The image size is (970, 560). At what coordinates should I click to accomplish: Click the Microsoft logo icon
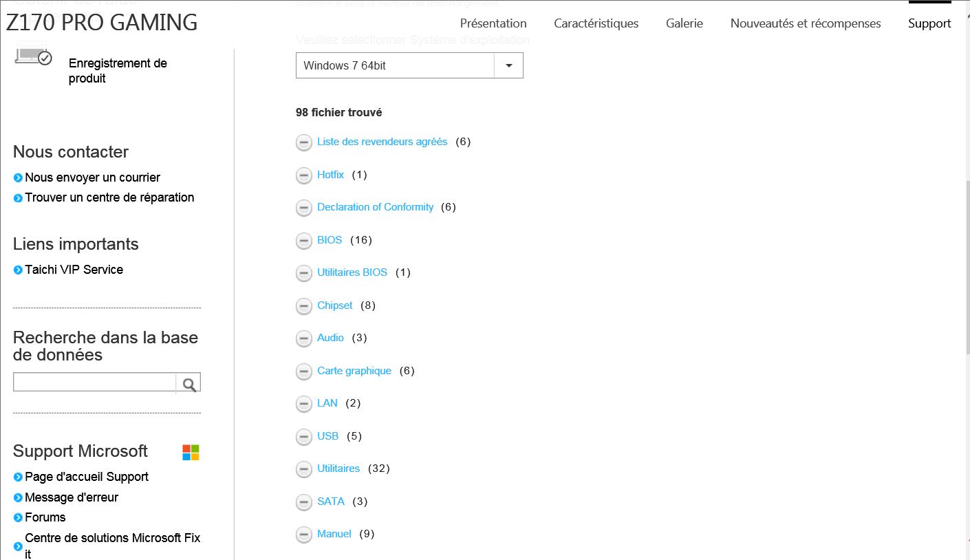[191, 452]
